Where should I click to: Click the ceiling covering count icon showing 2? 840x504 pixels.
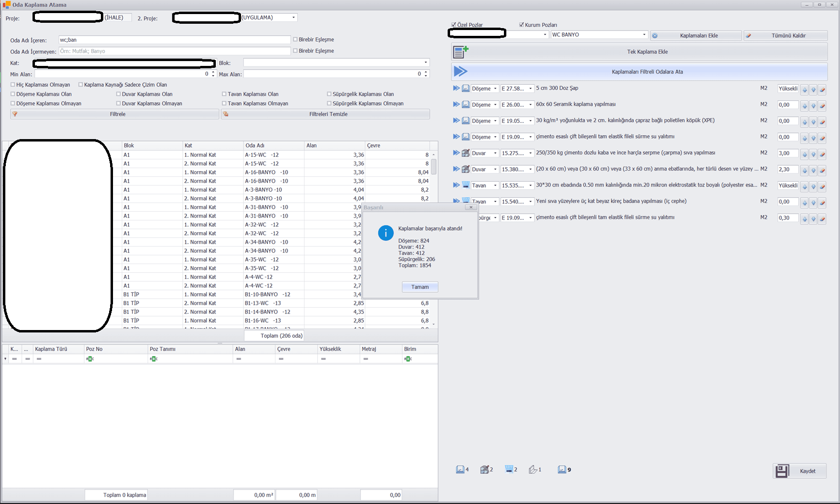pos(509,469)
